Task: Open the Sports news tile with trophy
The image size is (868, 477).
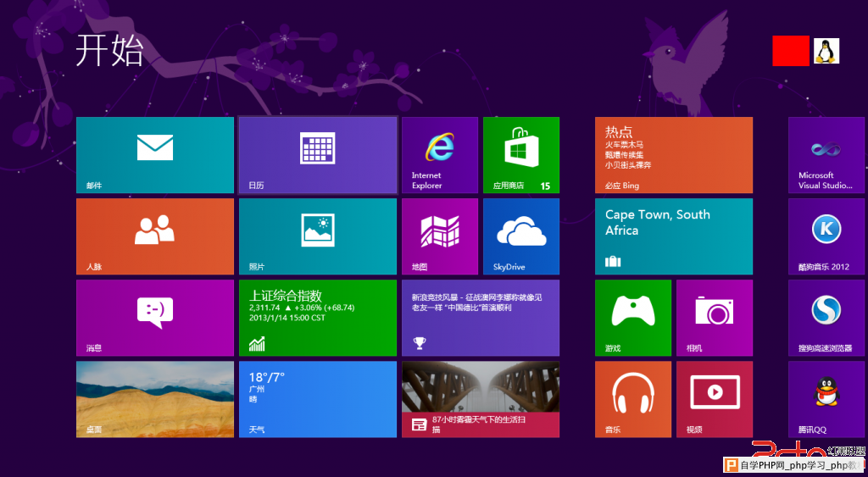Action: point(481,318)
